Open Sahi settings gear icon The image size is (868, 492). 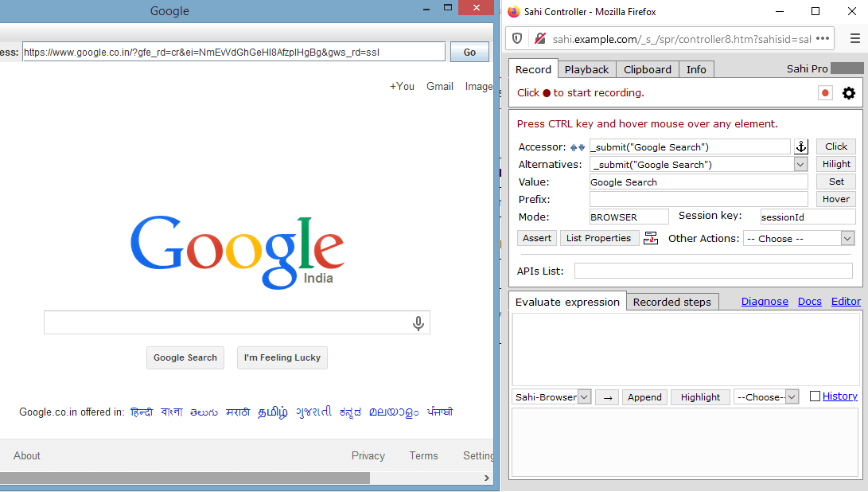[x=849, y=93]
